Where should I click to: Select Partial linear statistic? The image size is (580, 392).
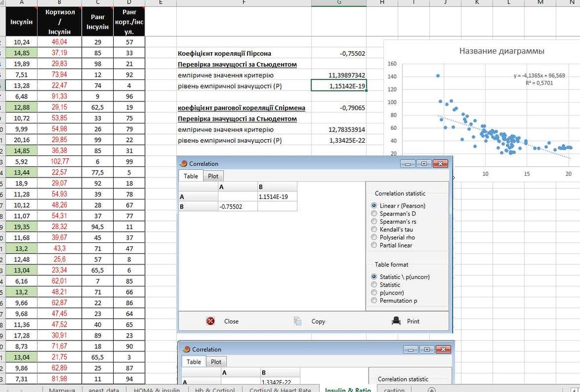click(x=374, y=245)
